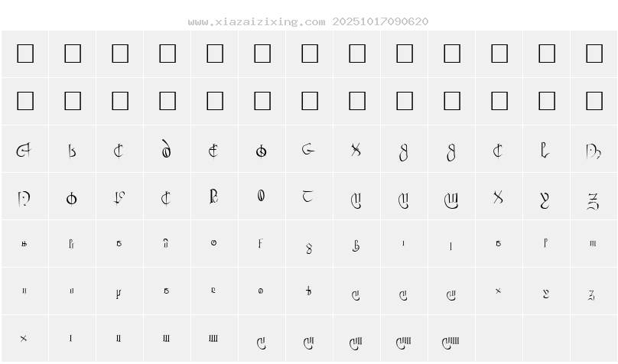Screen dimensions: 618x364
Task: Select the uppercase T glyph
Action: tap(309, 197)
